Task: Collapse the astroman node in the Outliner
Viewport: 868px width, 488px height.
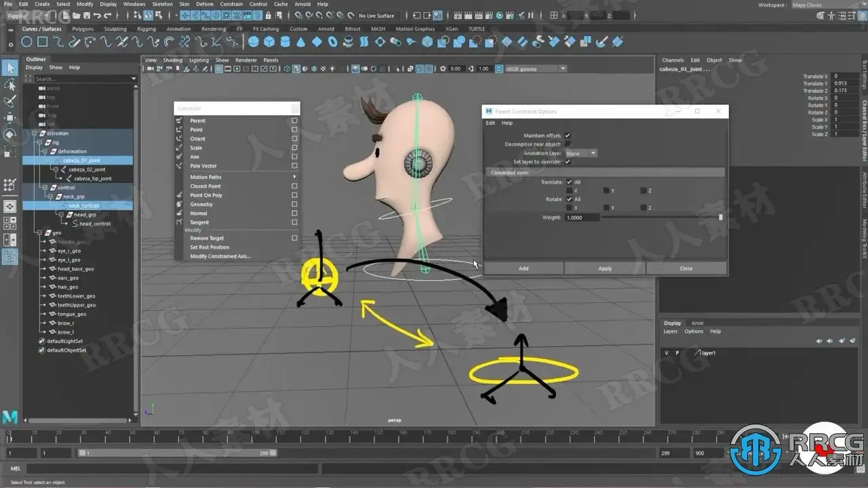Action: [34, 134]
